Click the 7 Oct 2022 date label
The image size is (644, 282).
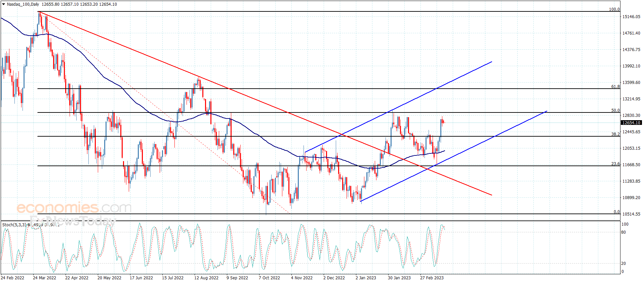click(x=269, y=278)
